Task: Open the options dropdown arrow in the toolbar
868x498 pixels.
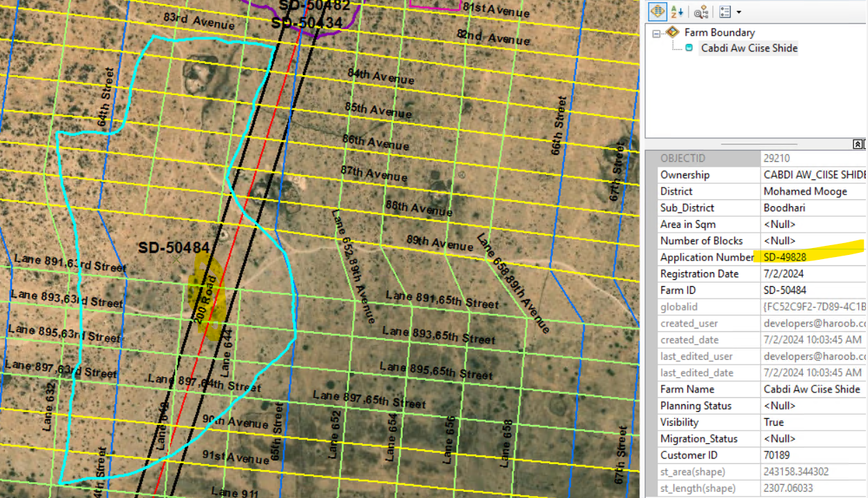Action: [739, 12]
